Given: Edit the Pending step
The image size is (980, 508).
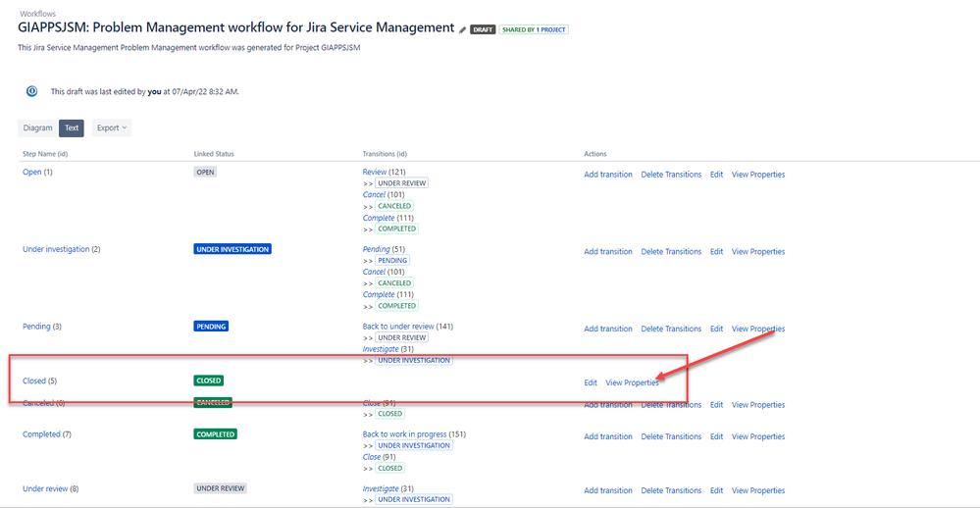Looking at the screenshot, I should point(716,329).
